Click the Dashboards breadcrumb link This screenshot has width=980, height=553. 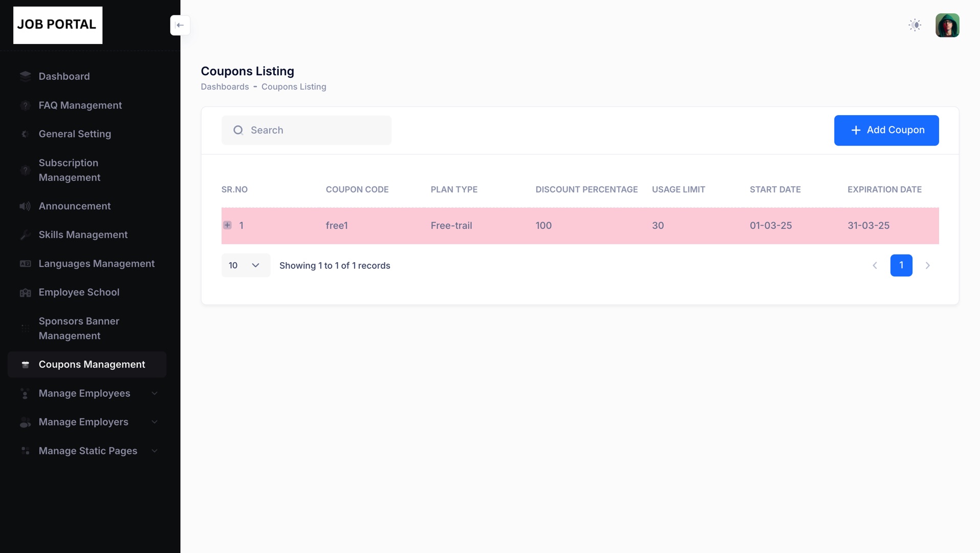coord(225,87)
